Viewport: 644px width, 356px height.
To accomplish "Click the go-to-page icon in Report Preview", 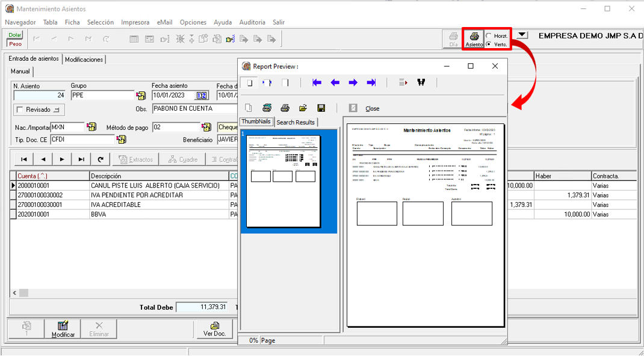I will click(x=403, y=82).
